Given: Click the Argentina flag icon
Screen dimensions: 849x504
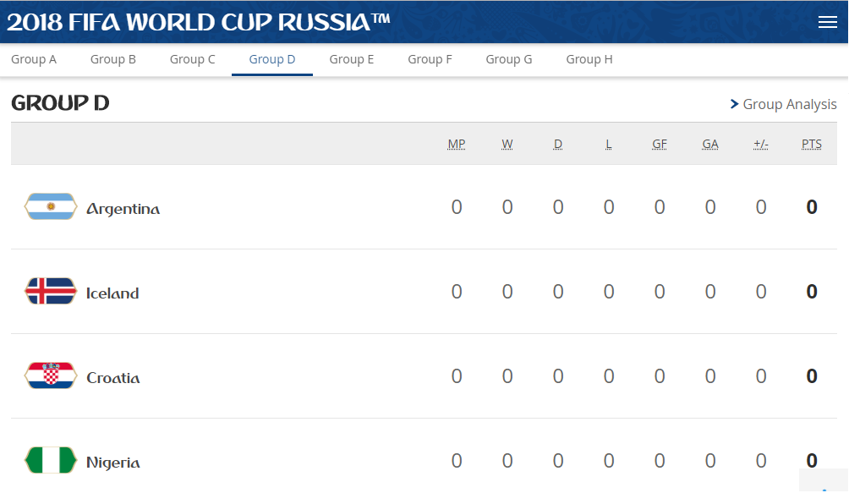Looking at the screenshot, I should (x=51, y=207).
